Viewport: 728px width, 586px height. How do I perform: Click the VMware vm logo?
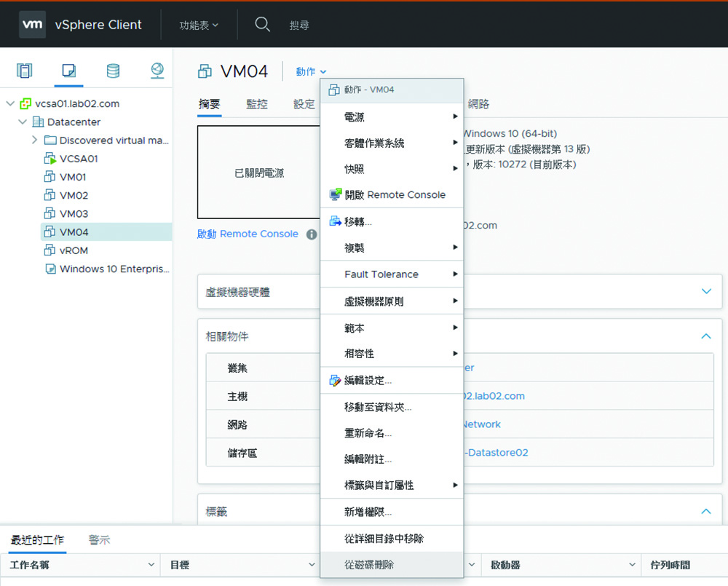[x=32, y=25]
